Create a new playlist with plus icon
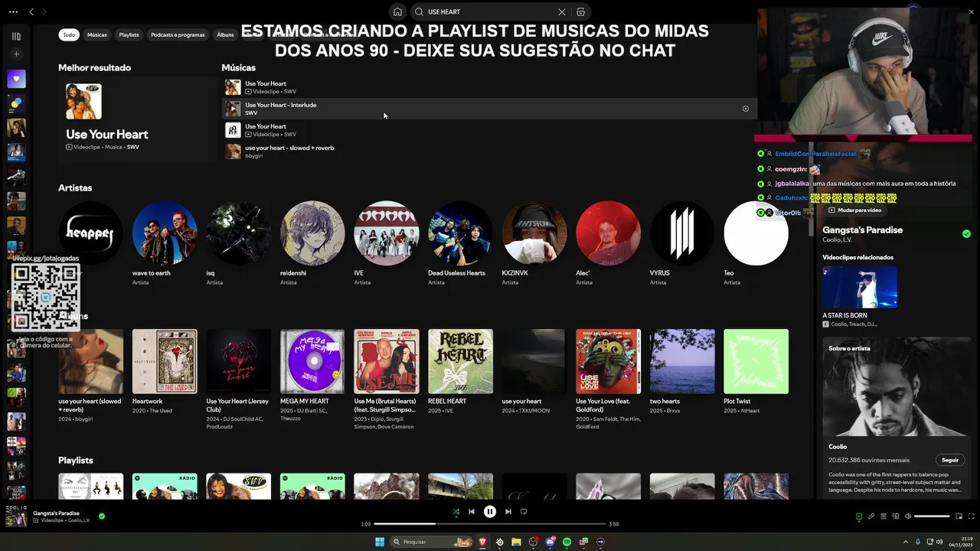Image resolution: width=980 pixels, height=551 pixels. [x=16, y=54]
